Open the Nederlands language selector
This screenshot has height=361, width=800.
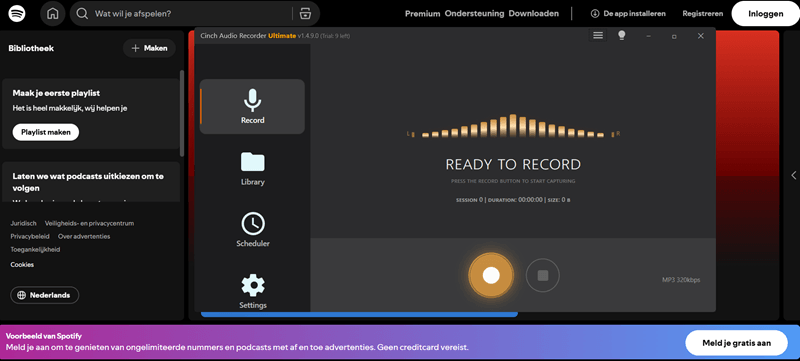tap(44, 295)
